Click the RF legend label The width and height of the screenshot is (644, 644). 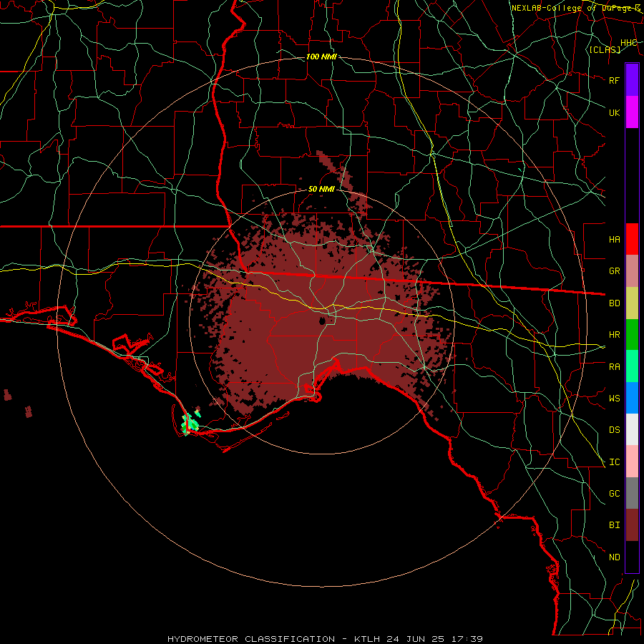[x=615, y=80]
